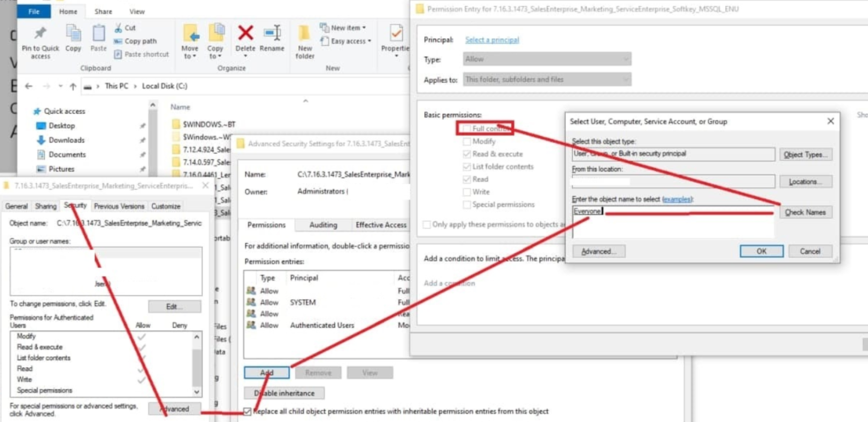Click the Rename icon in Organize group

(272, 34)
